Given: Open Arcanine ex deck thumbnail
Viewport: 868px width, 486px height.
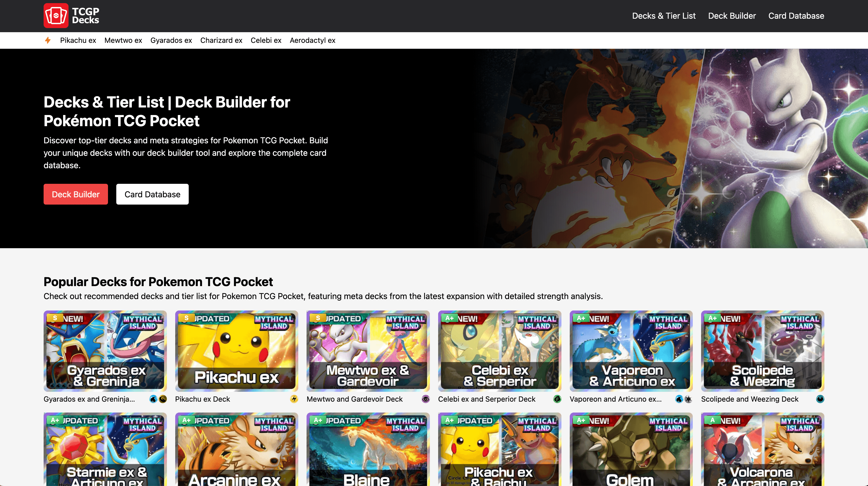Looking at the screenshot, I should point(236,449).
